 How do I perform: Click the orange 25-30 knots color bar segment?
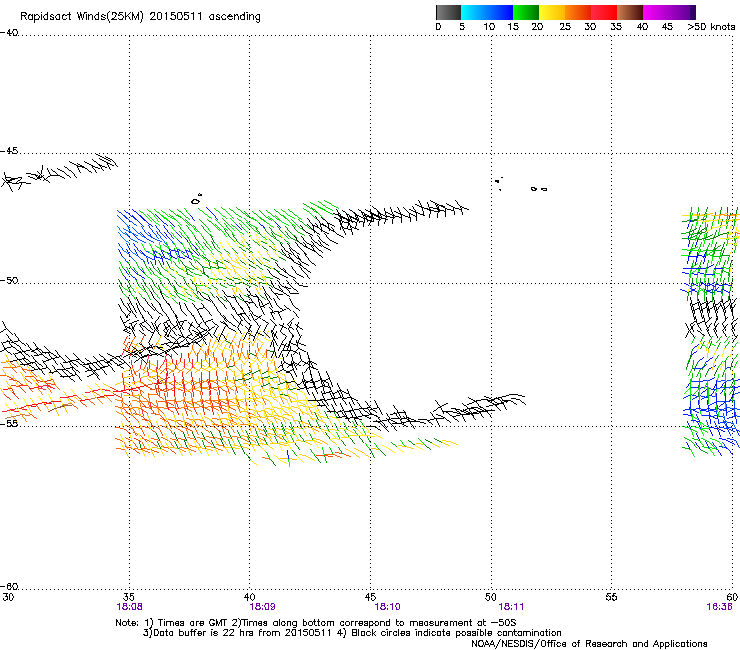click(578, 12)
